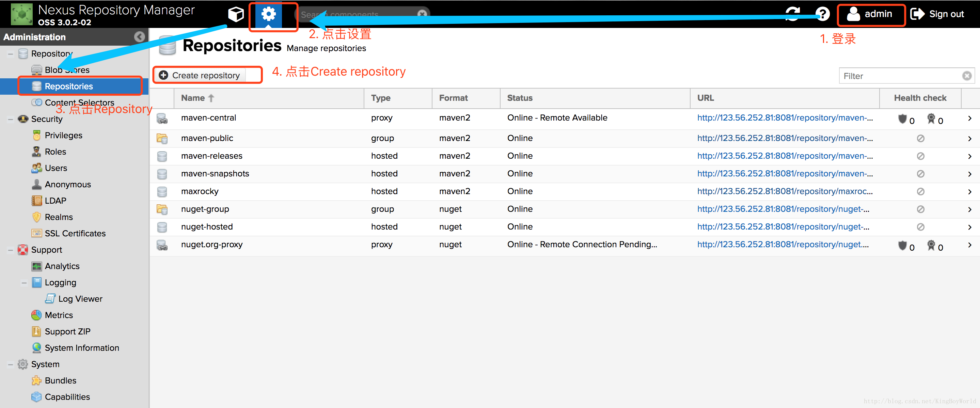Click the nuget-group repository URL link

tap(783, 209)
